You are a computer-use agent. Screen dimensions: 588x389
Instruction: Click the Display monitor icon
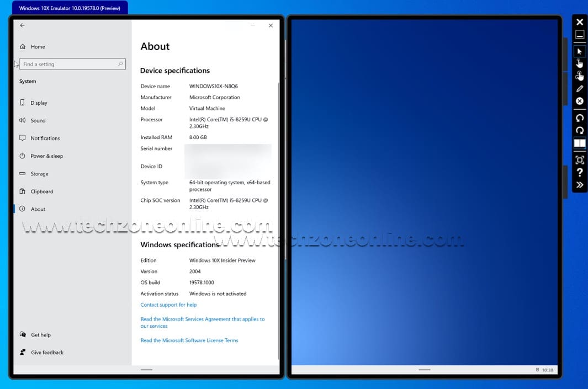(23, 102)
